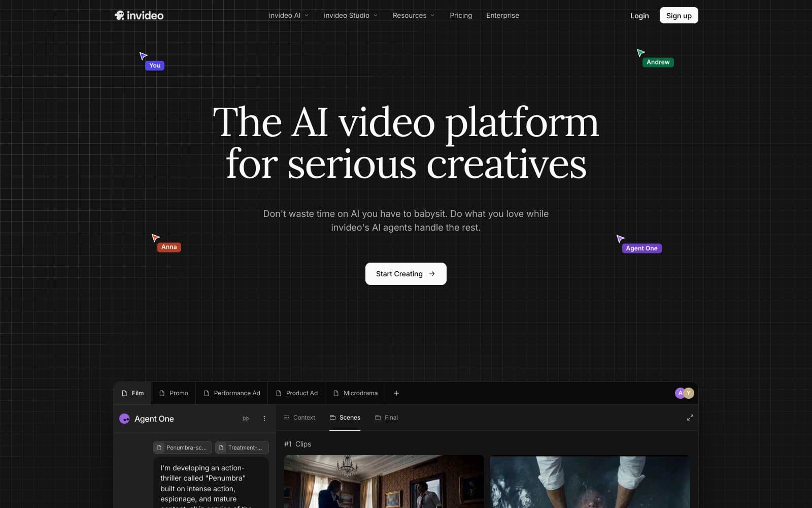Open the invideo AI dropdown menu
This screenshot has width=812, height=508.
pos(288,15)
